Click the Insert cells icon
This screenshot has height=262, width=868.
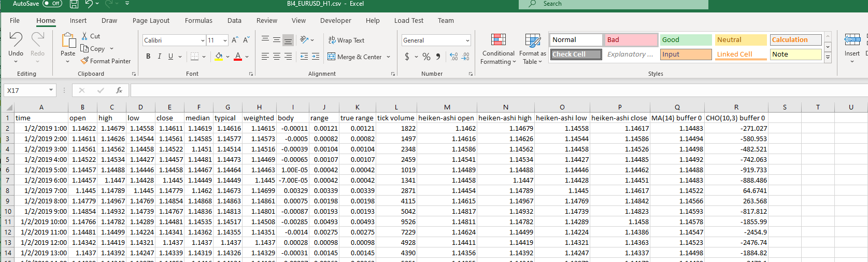tap(852, 40)
